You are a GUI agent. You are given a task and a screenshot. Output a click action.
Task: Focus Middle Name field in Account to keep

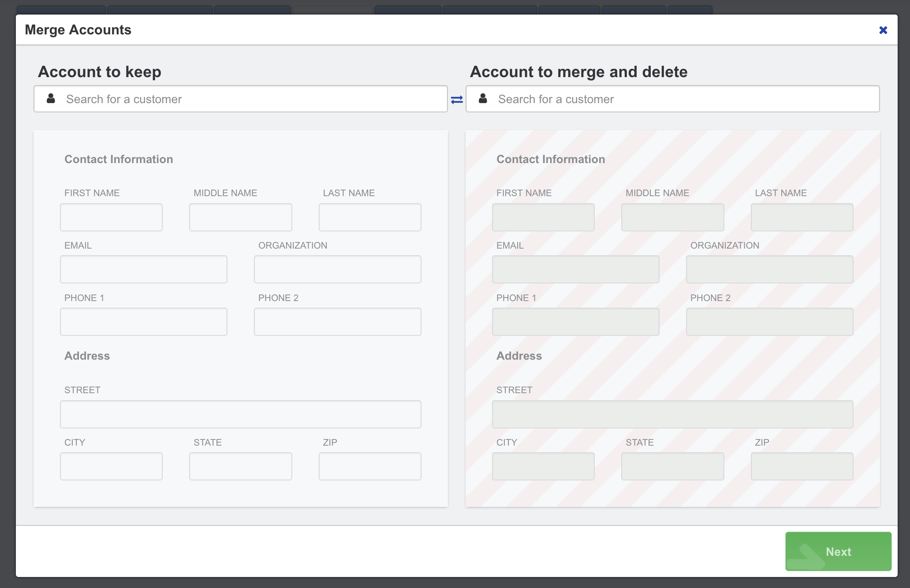(241, 217)
